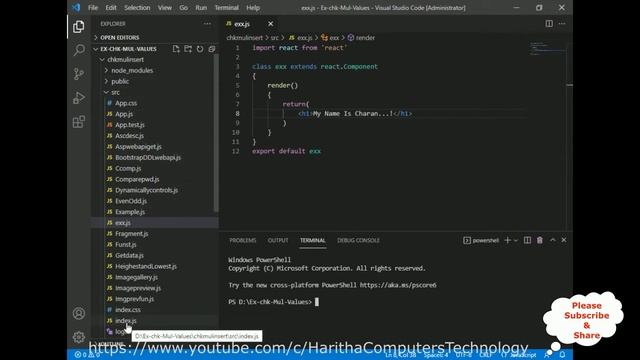Click the New File icon in explorer
640x360 pixels.
point(176,49)
